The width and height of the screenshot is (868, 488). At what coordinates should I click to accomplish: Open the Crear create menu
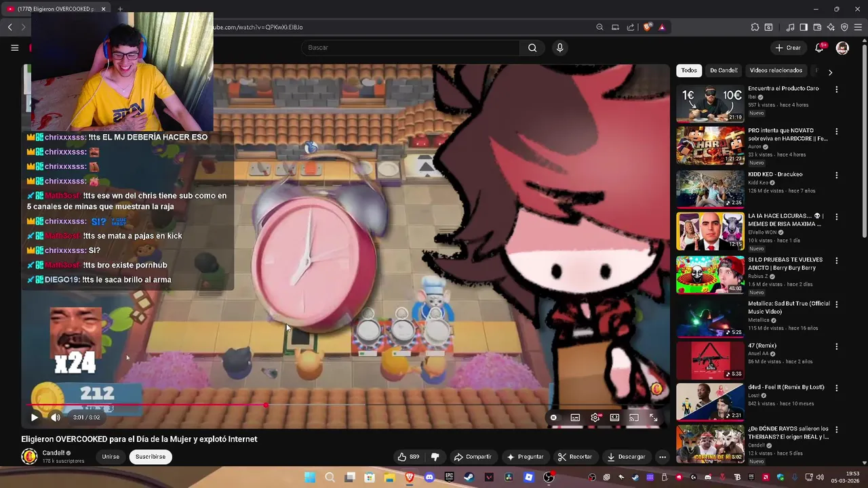point(788,47)
